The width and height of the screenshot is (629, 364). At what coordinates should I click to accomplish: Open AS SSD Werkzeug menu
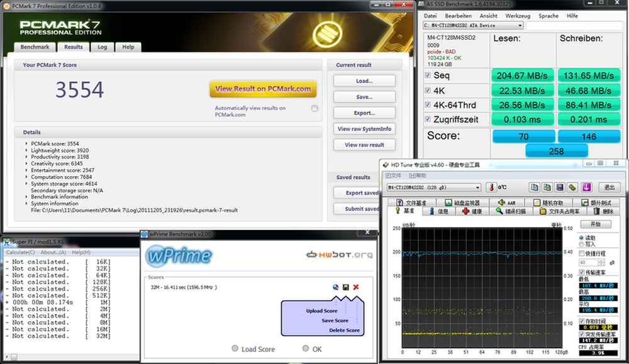click(x=518, y=16)
